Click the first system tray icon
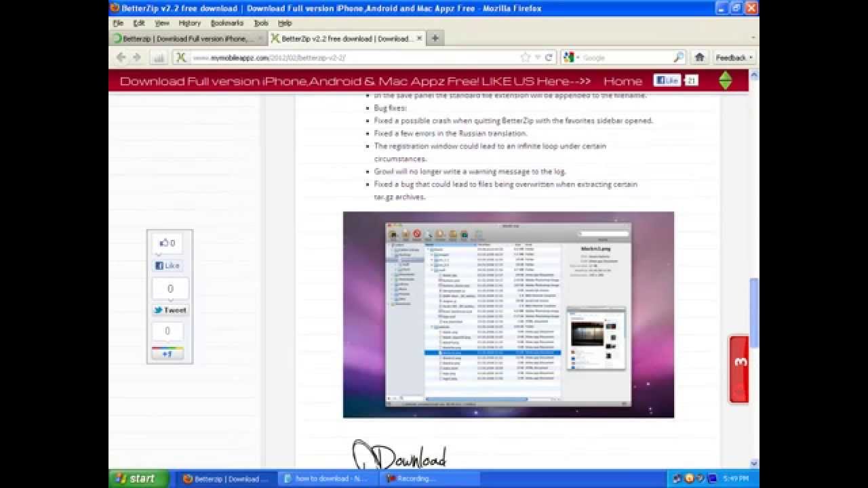The height and width of the screenshot is (488, 868). [676, 479]
